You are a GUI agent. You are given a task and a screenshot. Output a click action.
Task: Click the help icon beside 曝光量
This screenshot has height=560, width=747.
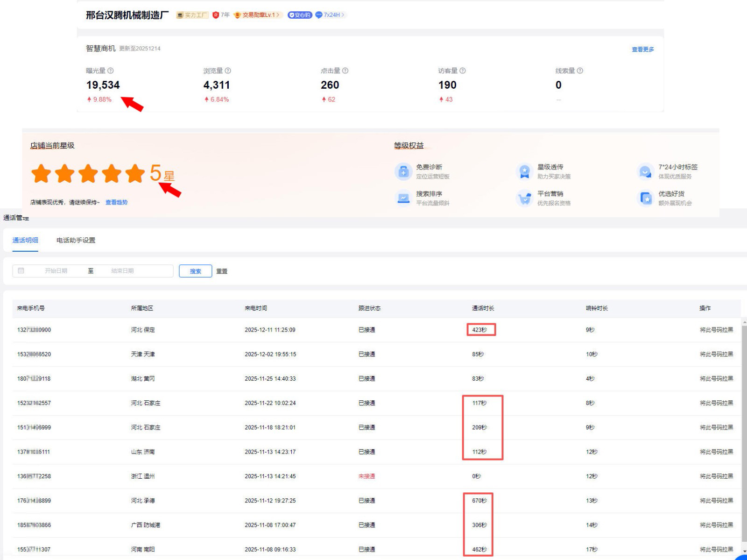click(x=111, y=71)
